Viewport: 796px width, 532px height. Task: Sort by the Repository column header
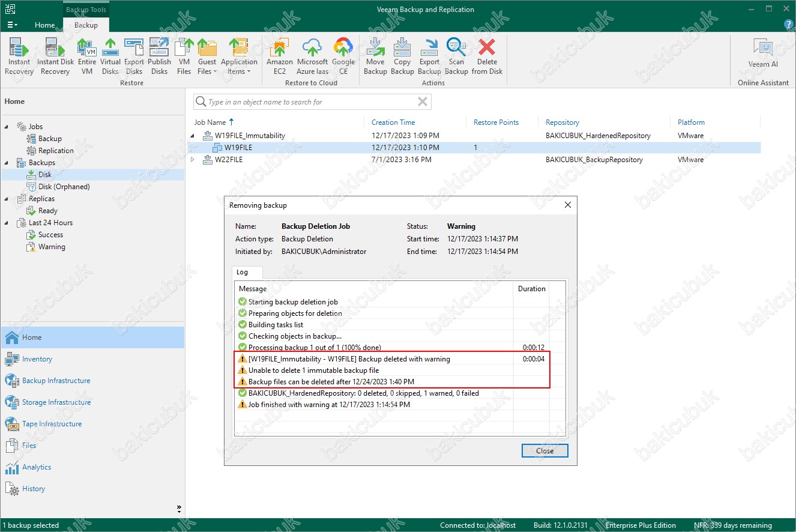[x=562, y=122]
